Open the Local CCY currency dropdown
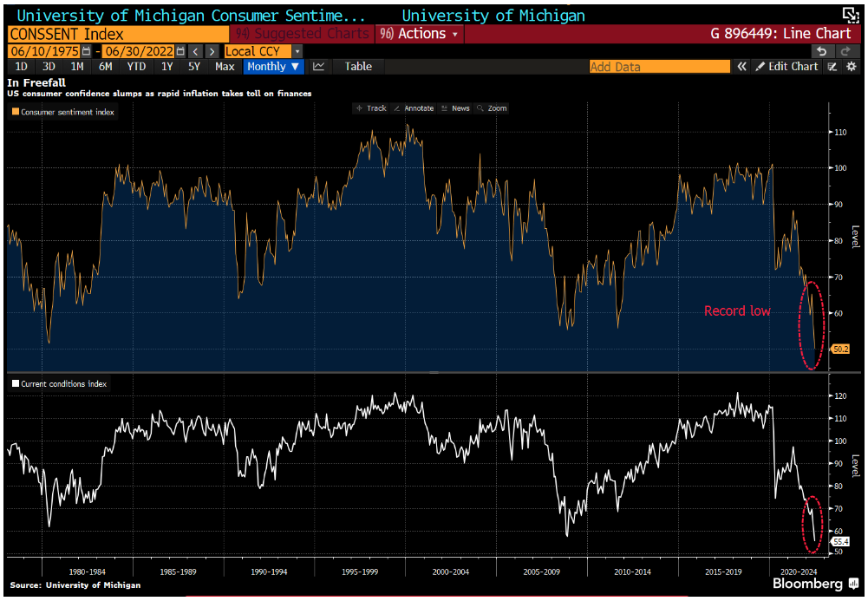 (x=297, y=51)
